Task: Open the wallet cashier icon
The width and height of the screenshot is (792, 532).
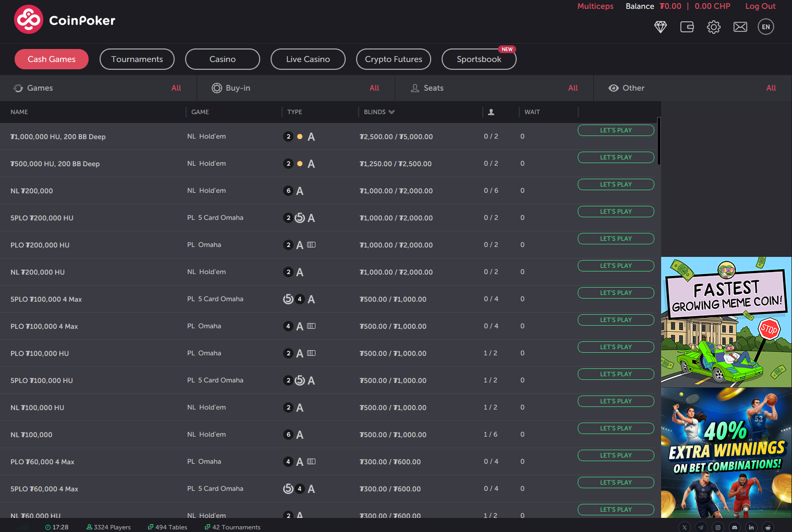Action: [687, 27]
